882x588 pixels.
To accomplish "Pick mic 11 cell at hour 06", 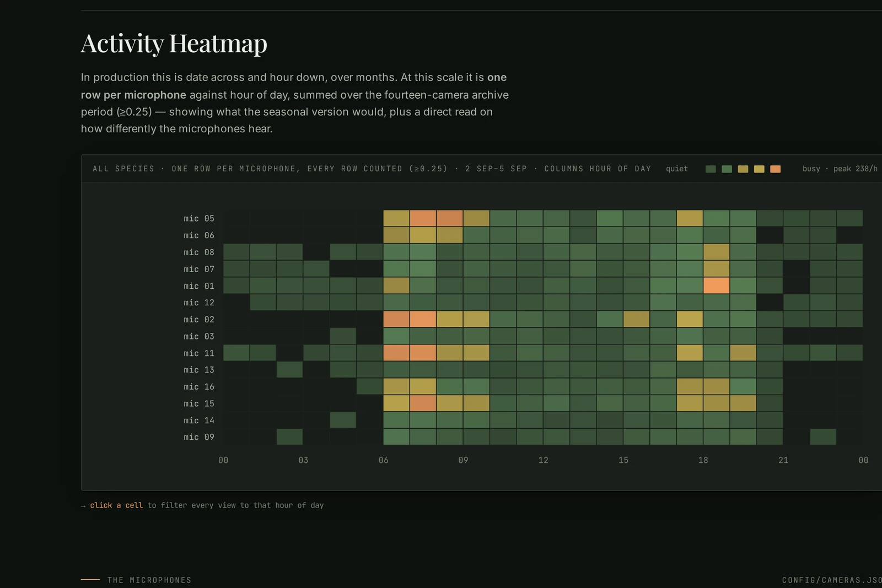I will (396, 353).
